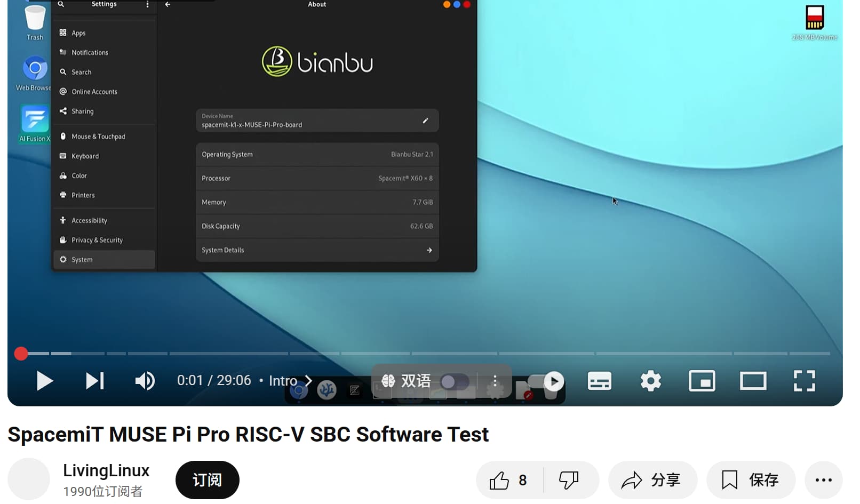Click the Memory 7.7 GiB row
Image resolution: width=860 pixels, height=504 pixels.
[x=317, y=202]
